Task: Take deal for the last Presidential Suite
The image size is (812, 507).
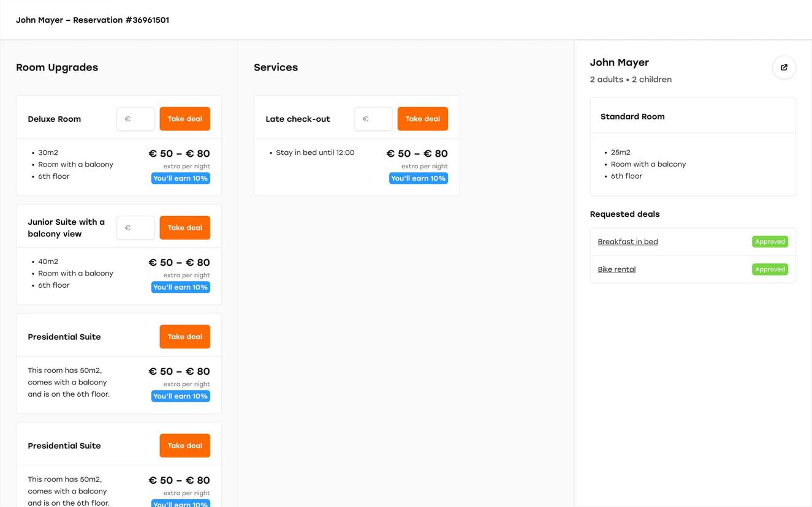Action: click(184, 446)
